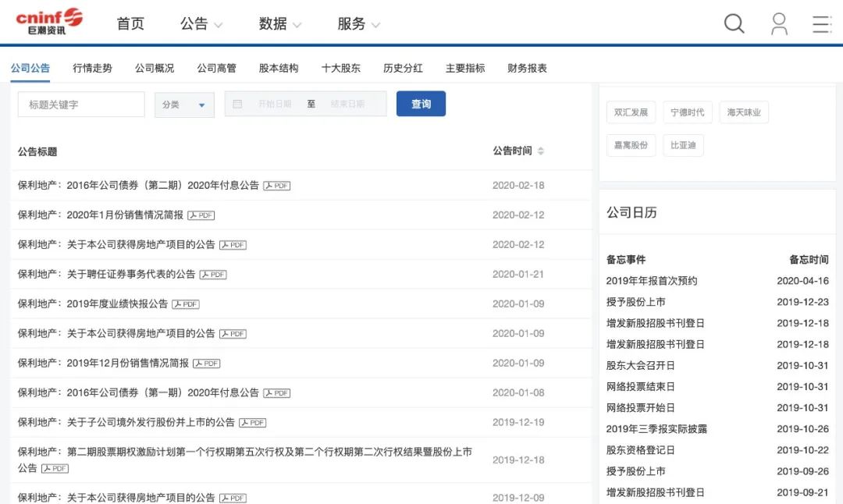Switch to the 十大股东 tab
This screenshot has height=504, width=843.
point(340,69)
